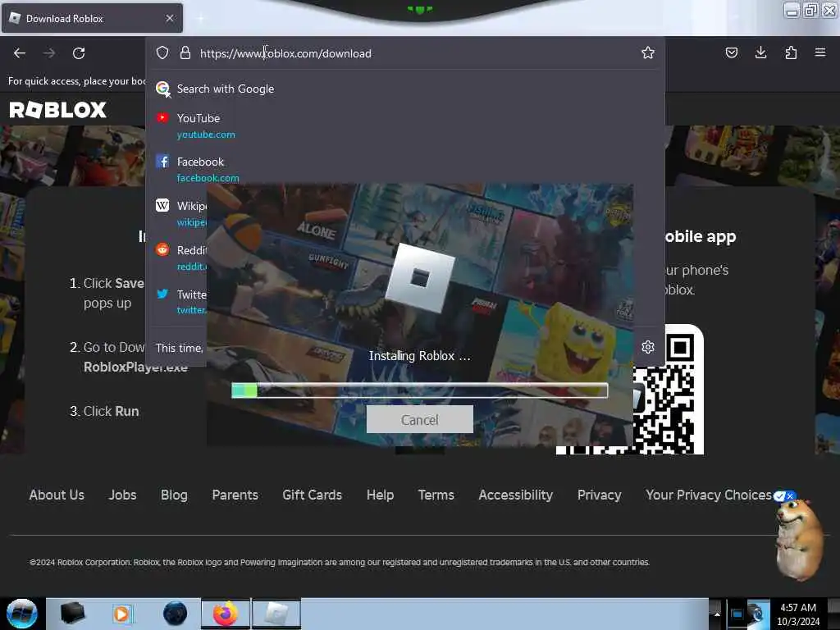The height and width of the screenshot is (630, 840).
Task: Select the Download Roblox tab
Action: pos(92,18)
